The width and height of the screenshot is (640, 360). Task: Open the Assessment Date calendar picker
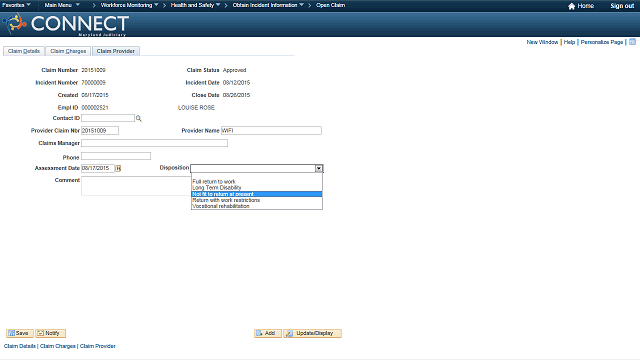tap(118, 168)
